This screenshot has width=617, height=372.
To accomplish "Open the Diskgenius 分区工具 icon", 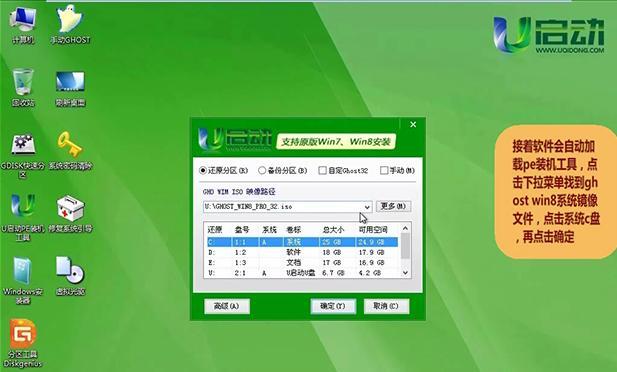I will point(23,343).
